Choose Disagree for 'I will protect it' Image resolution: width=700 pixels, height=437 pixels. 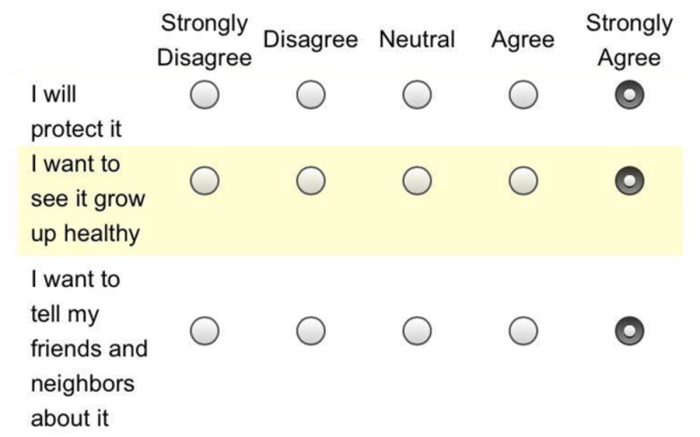(310, 96)
